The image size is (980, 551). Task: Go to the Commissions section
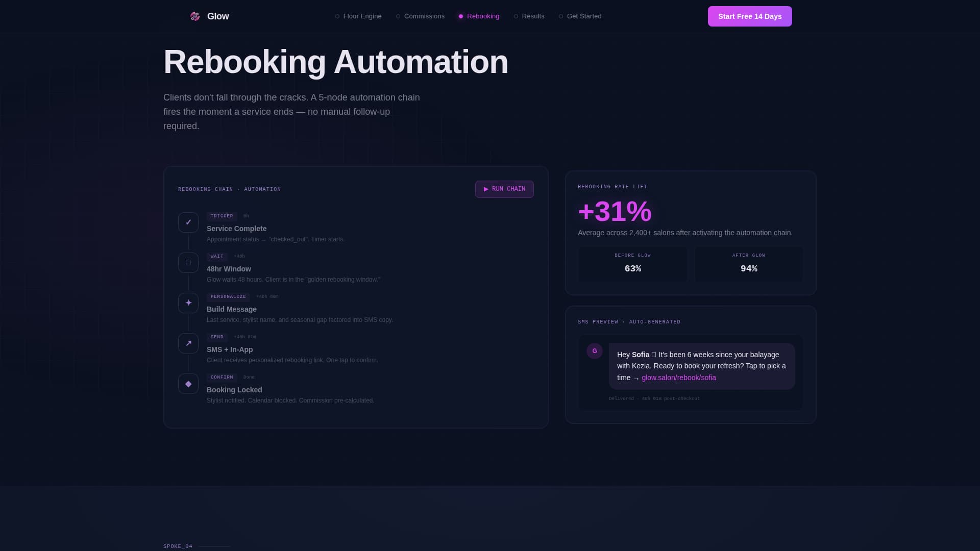tap(420, 16)
